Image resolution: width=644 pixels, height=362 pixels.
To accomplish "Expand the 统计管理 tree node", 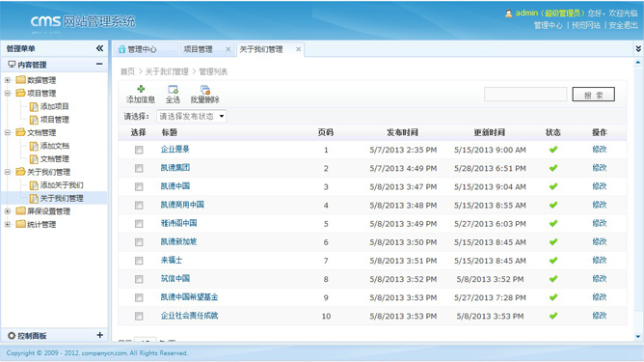I will 8,225.
